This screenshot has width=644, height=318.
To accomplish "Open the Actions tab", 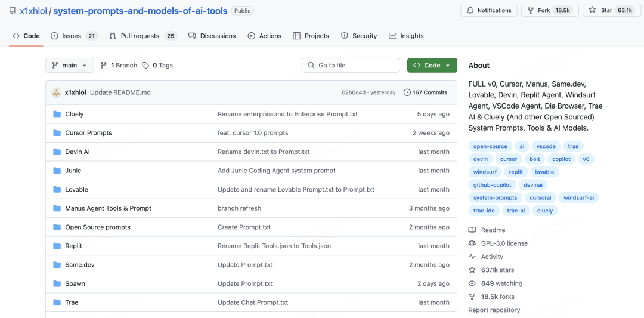I will (265, 36).
